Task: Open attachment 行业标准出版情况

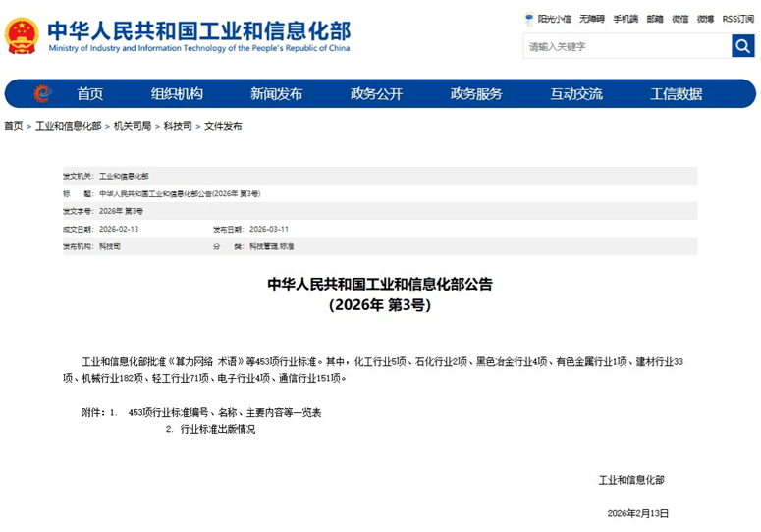Action: point(217,429)
